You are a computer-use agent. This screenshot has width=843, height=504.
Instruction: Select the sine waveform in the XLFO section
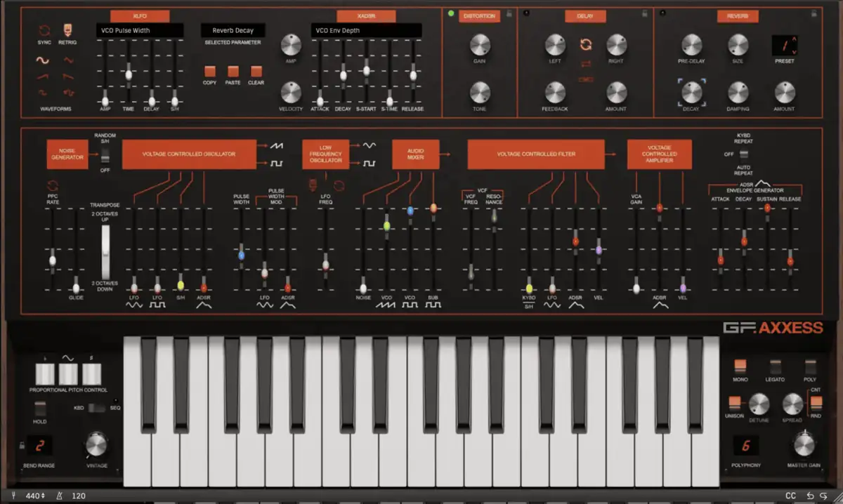[x=42, y=60]
